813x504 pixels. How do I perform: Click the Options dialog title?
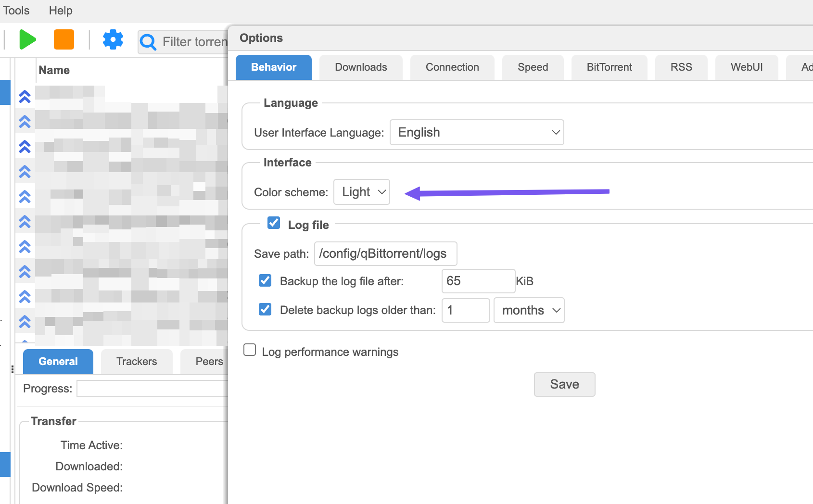tap(261, 38)
